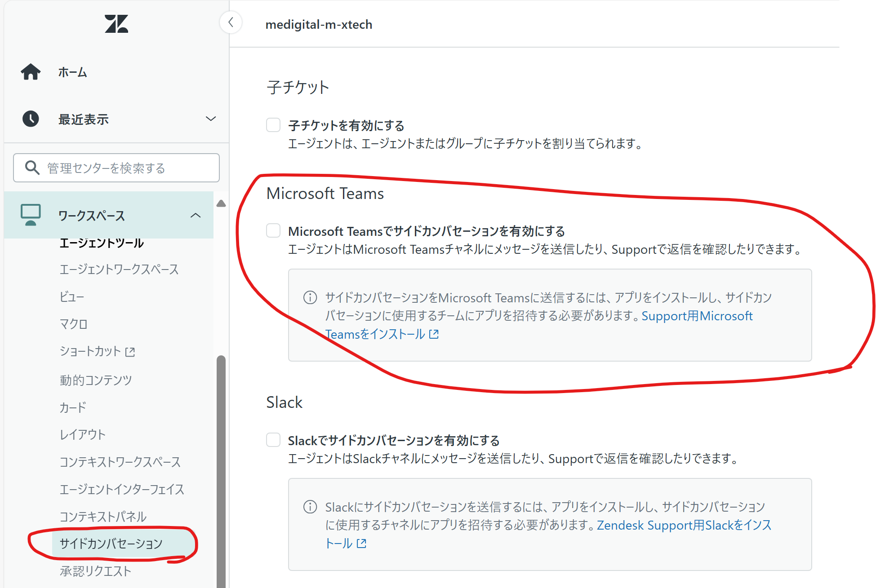Click the sidebar collapse arrow button
Screen dimensions: 876x588
231,22
